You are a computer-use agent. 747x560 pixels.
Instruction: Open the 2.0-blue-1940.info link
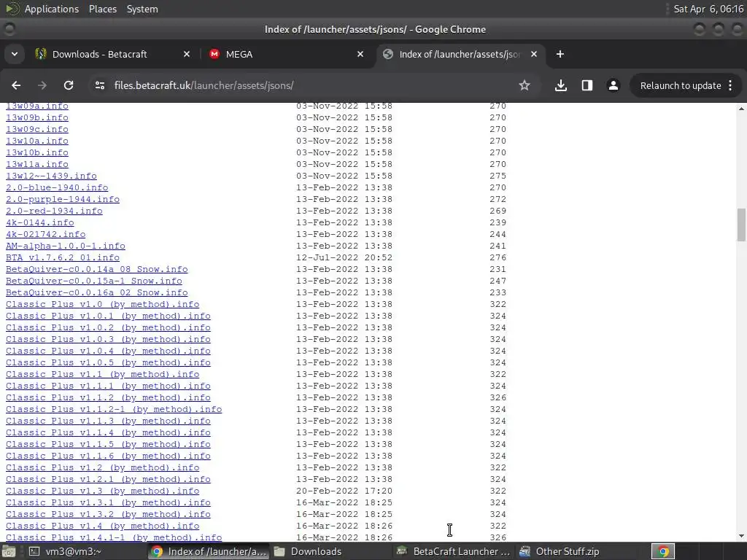click(x=57, y=187)
